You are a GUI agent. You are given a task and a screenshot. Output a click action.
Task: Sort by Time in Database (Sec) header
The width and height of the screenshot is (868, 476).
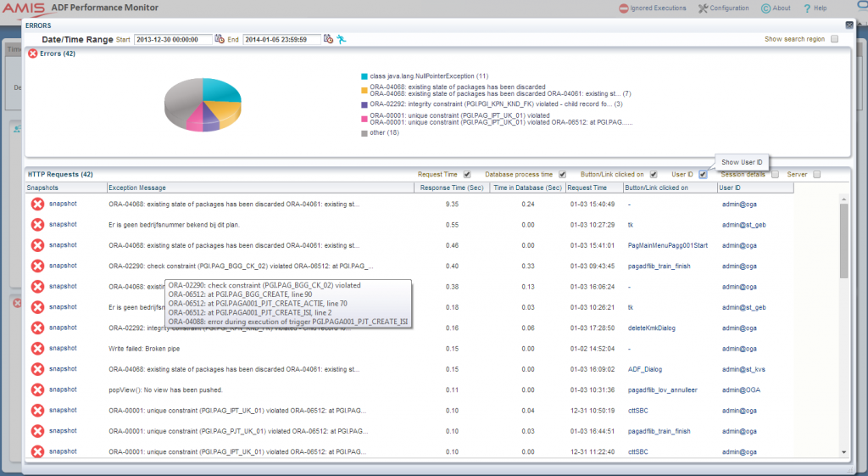[527, 188]
